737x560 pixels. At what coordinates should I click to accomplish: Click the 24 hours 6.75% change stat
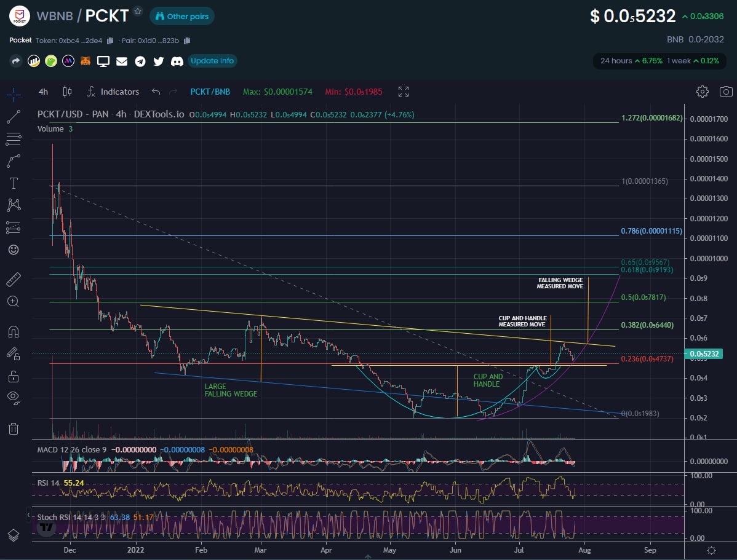[x=631, y=61]
